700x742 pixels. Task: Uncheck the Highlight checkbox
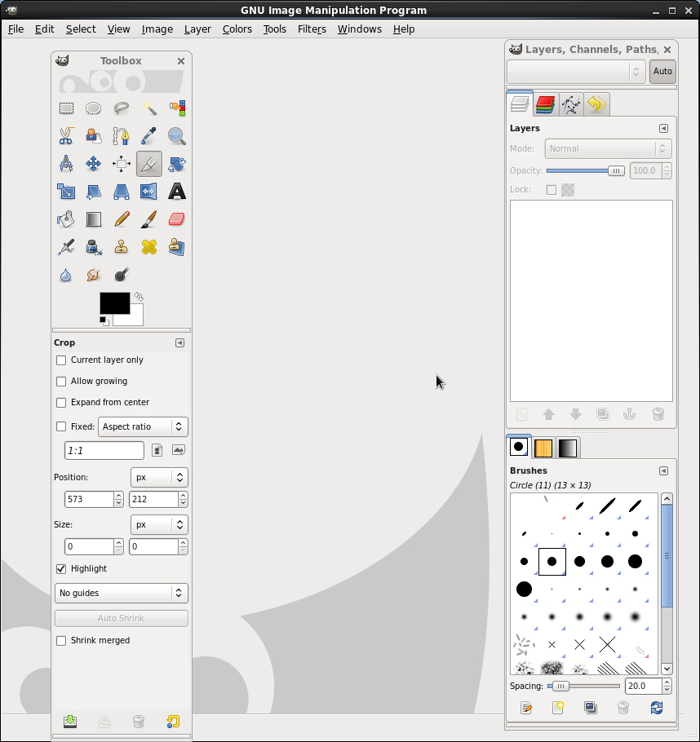[x=61, y=569]
